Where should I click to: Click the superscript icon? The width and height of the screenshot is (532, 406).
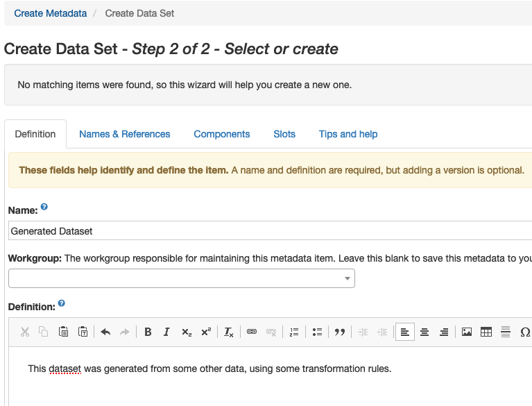pyautogui.click(x=205, y=332)
